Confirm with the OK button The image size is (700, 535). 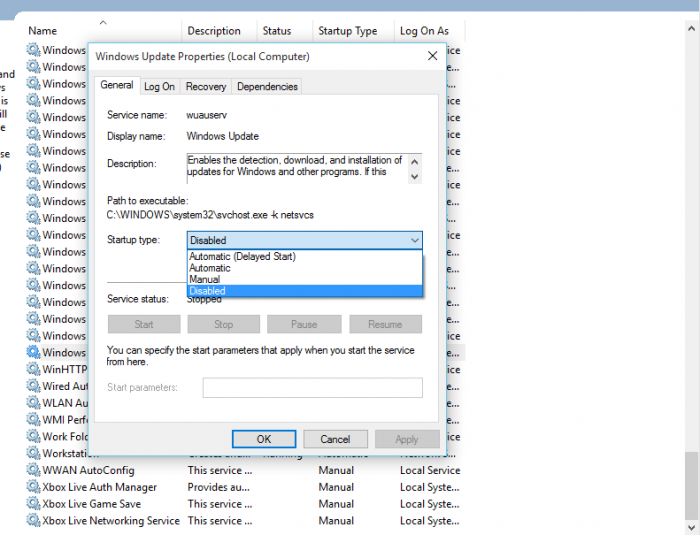pyautogui.click(x=264, y=439)
